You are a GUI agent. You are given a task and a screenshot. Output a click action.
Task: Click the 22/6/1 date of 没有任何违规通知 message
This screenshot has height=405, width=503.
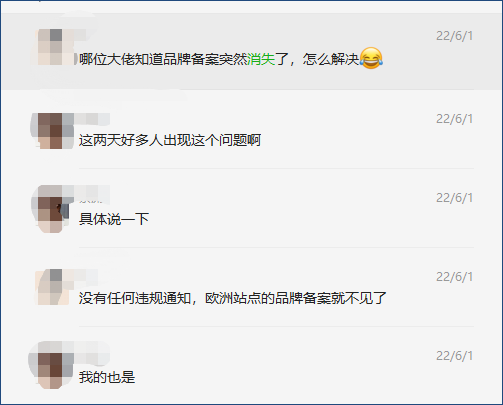[454, 277]
